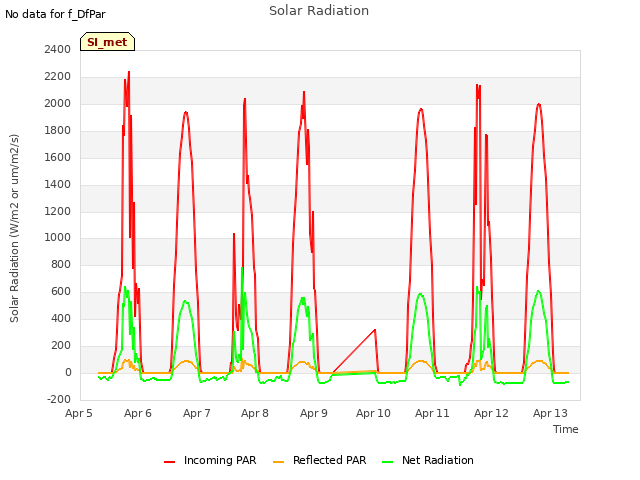The height and width of the screenshot is (480, 640).
Task: Click the Apr 5 x-axis label
Action: point(79,413)
